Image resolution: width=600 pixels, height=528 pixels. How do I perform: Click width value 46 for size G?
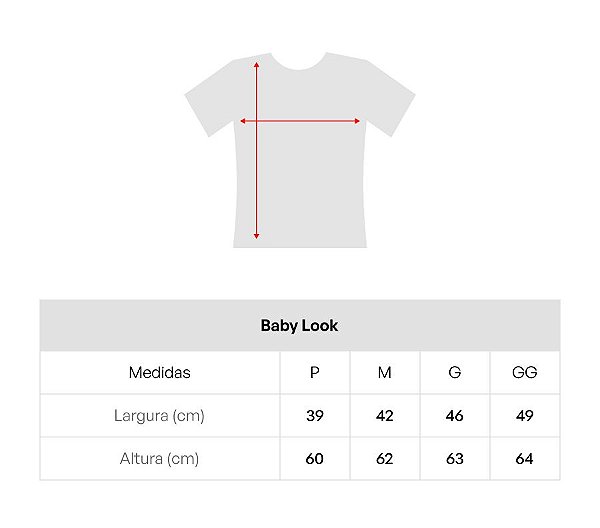point(455,416)
